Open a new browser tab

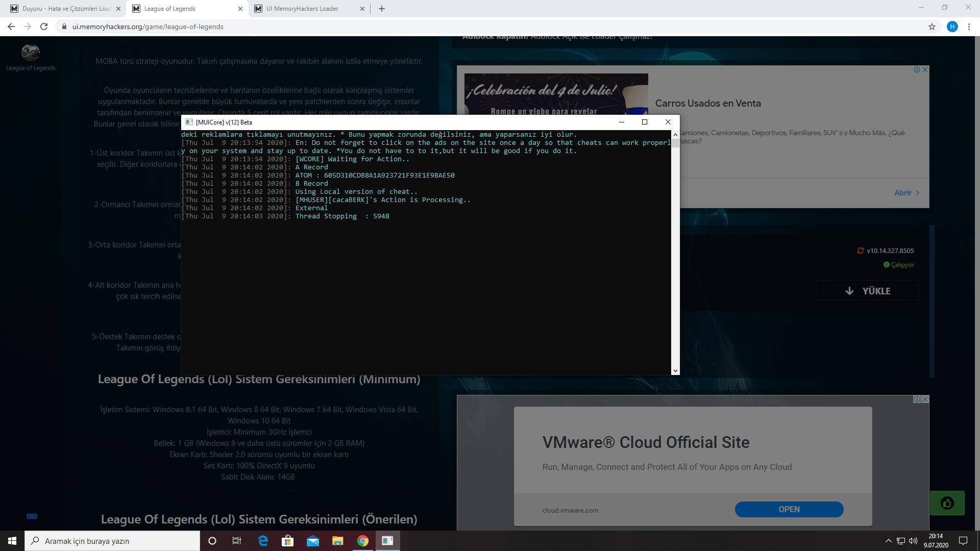382,9
